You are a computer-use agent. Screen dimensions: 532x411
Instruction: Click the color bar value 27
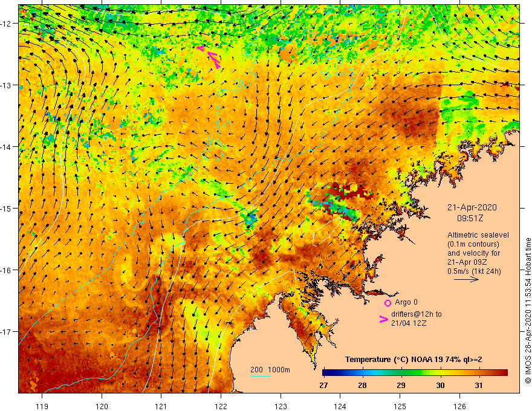coord(323,385)
